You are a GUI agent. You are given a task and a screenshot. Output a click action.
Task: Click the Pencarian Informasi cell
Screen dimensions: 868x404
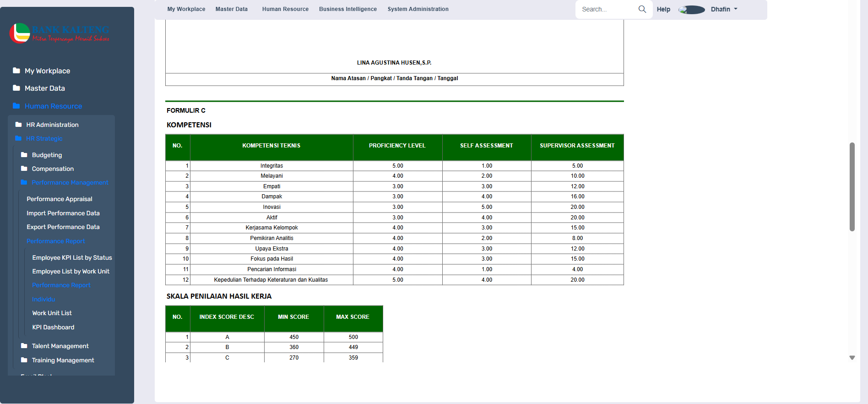(x=271, y=269)
